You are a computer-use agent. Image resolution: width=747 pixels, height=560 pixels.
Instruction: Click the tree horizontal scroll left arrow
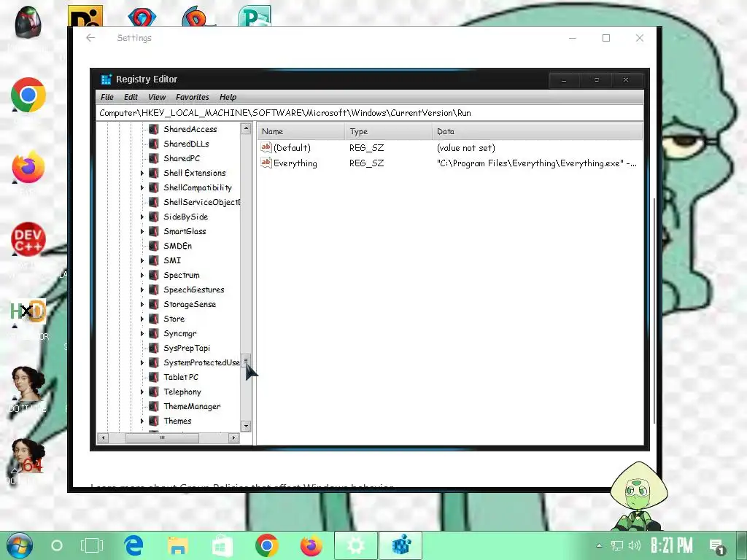coord(103,437)
